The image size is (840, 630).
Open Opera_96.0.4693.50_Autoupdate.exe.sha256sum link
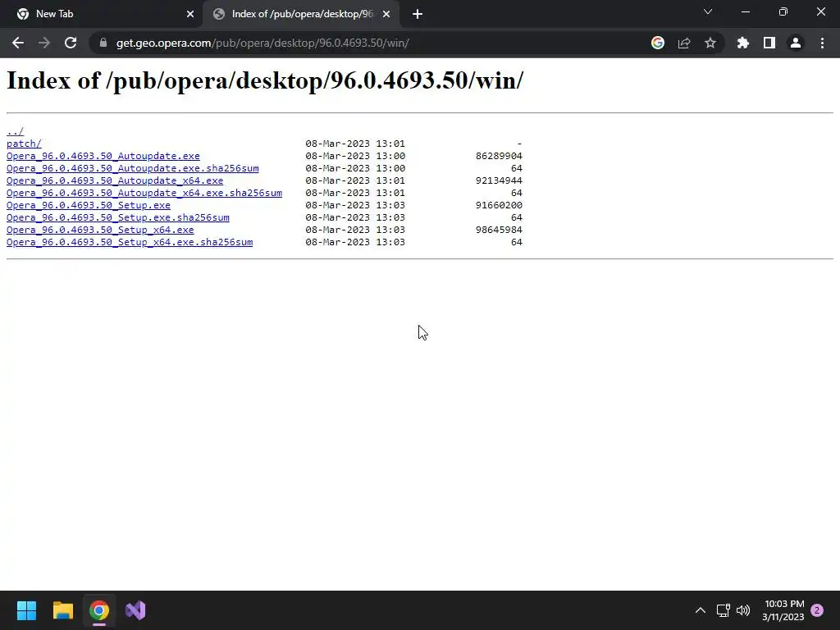(132, 168)
